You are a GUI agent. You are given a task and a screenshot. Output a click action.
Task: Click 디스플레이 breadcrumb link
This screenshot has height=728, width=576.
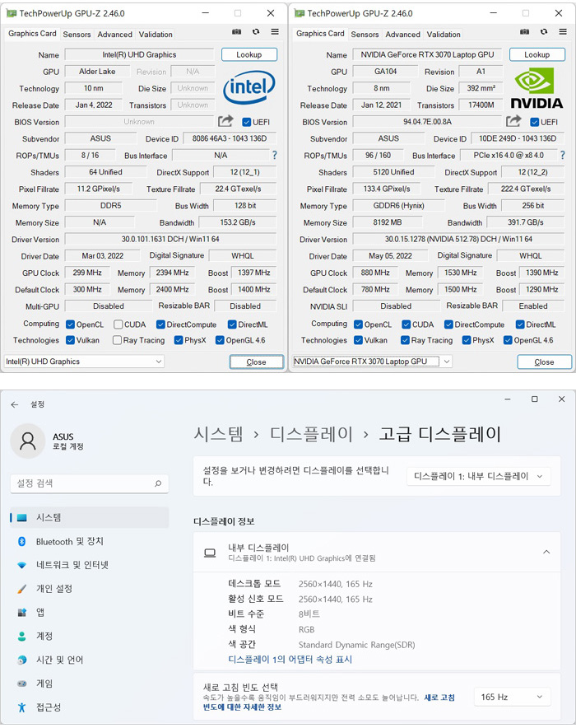click(312, 434)
